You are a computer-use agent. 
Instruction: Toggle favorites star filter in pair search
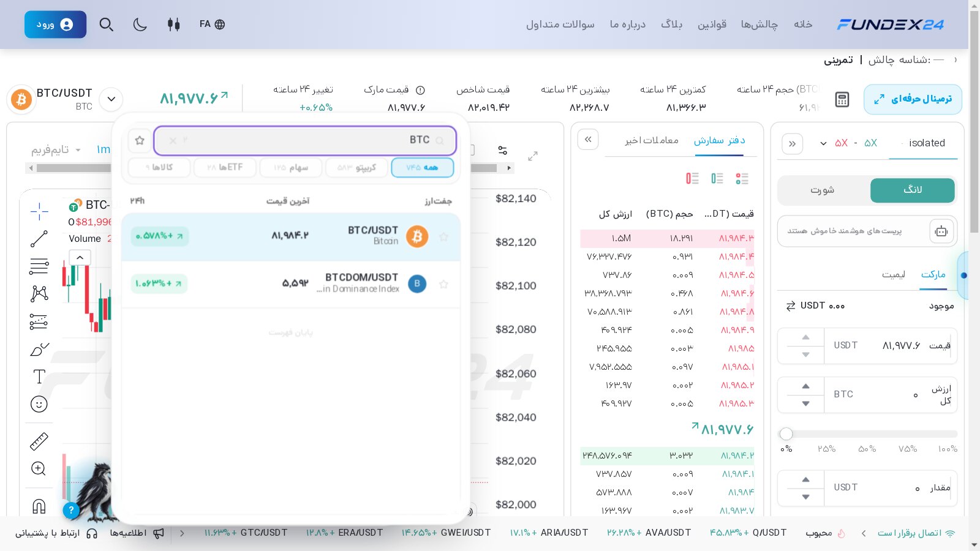140,140
